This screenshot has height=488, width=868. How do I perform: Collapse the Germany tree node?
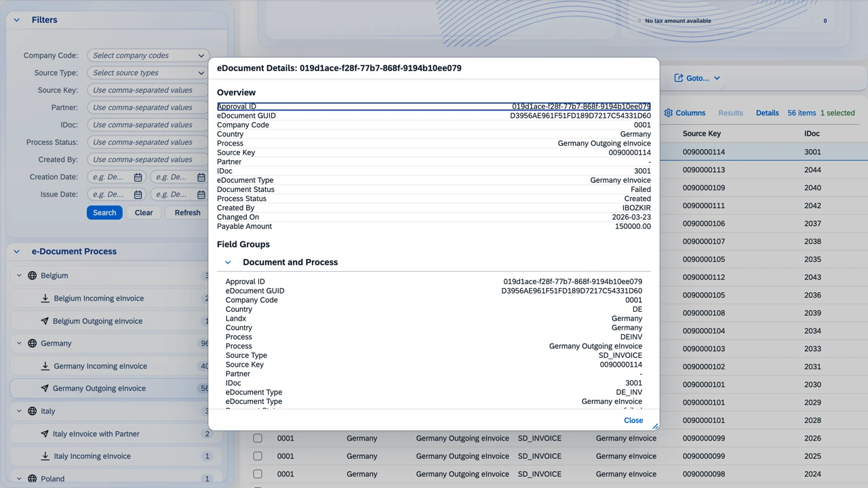(x=19, y=344)
